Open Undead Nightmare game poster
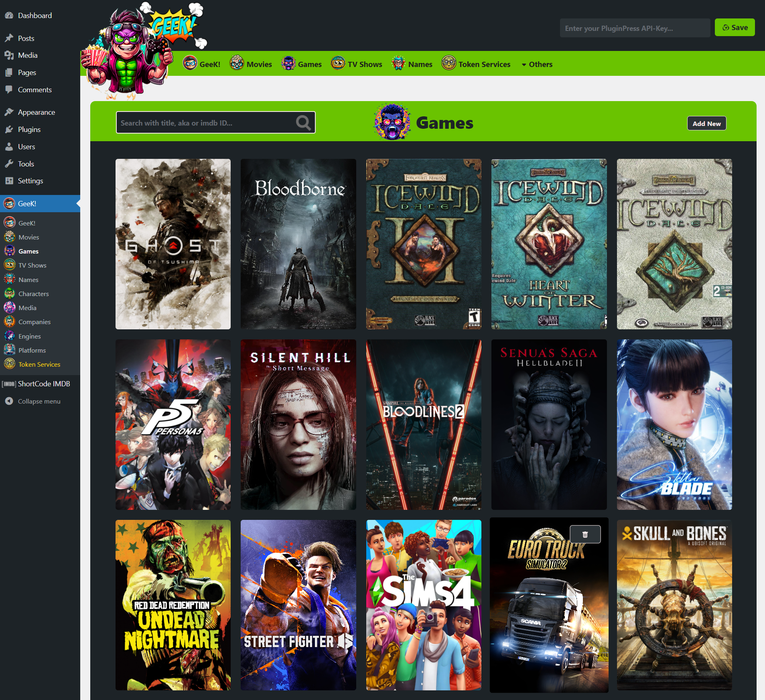Viewport: 765px width, 700px height. point(173,605)
